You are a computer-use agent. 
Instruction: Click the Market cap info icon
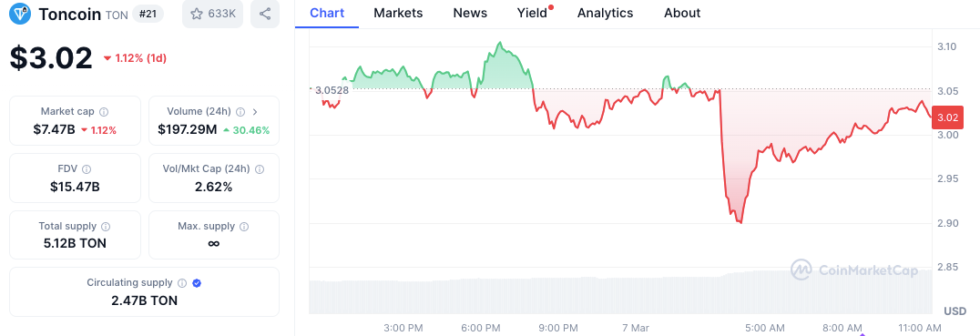click(x=104, y=112)
